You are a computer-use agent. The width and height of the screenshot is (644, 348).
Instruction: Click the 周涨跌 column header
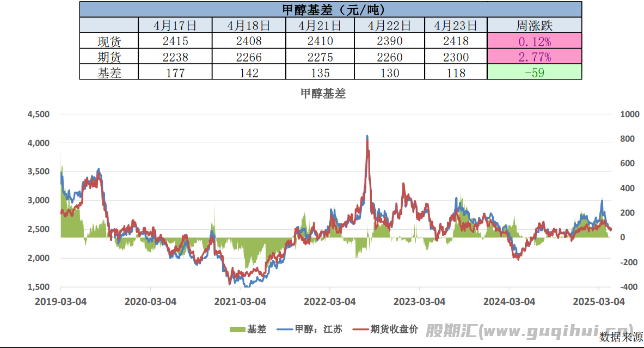point(534,25)
